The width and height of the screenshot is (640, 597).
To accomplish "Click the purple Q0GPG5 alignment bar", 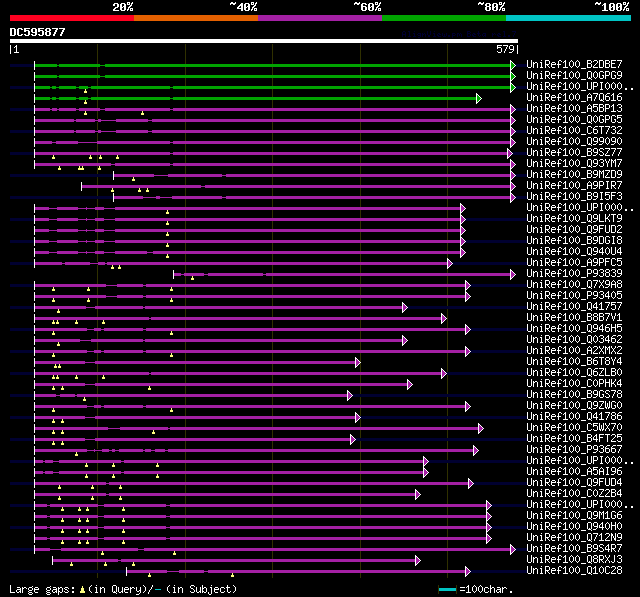I will point(273,120).
